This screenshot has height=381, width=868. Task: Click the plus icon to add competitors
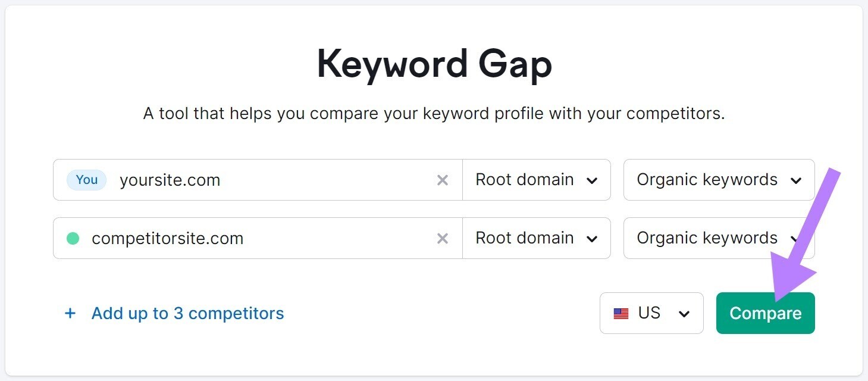point(70,313)
